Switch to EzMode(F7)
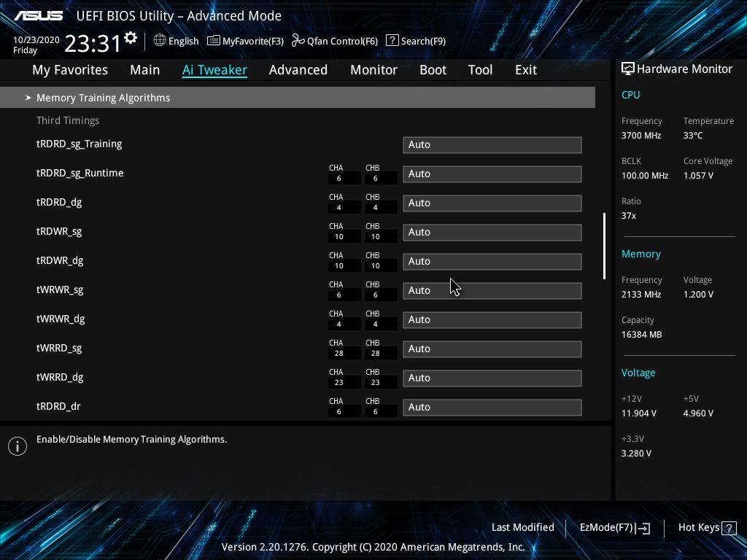The width and height of the screenshot is (747, 560). coord(606,528)
